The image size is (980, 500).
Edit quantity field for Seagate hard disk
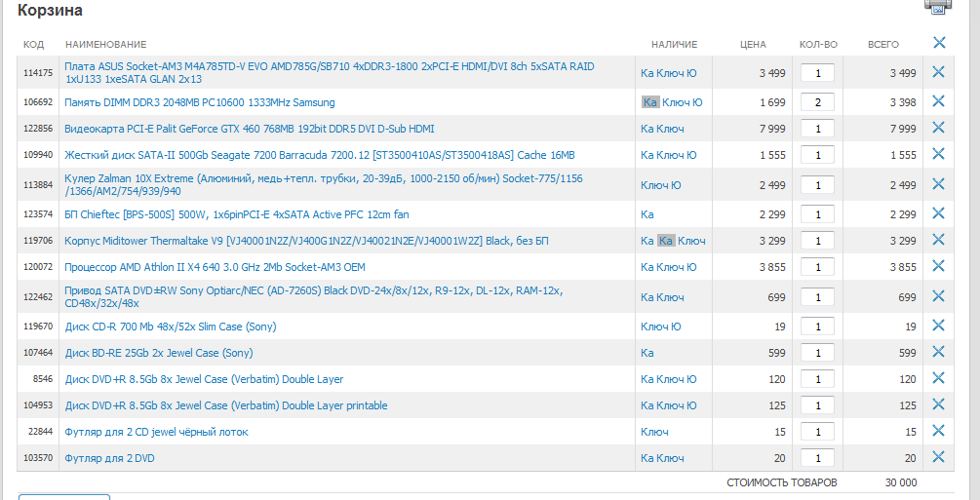point(817,155)
